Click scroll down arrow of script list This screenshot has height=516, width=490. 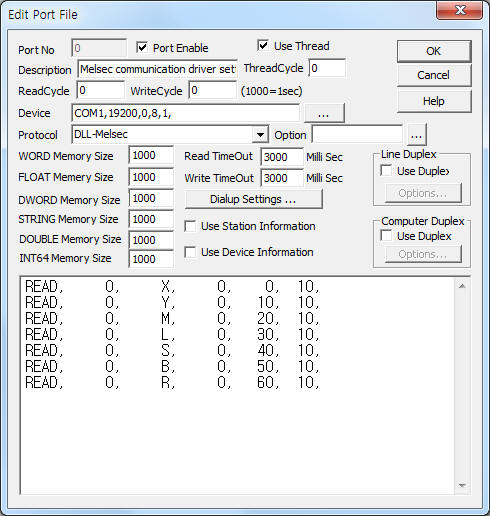coord(462,485)
